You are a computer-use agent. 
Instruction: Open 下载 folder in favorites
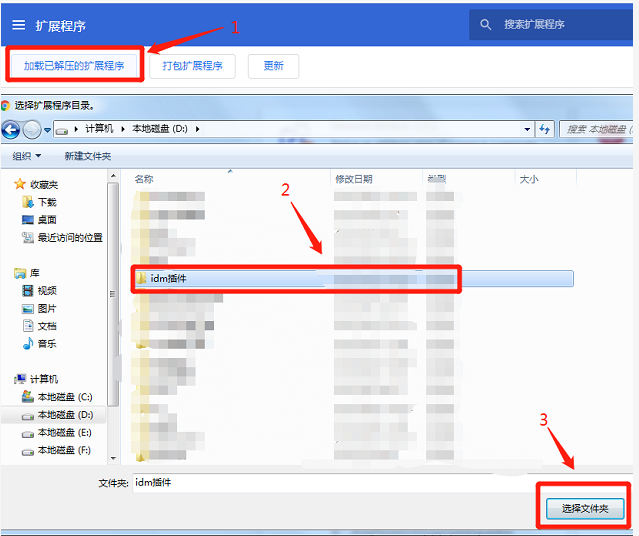[x=47, y=203]
